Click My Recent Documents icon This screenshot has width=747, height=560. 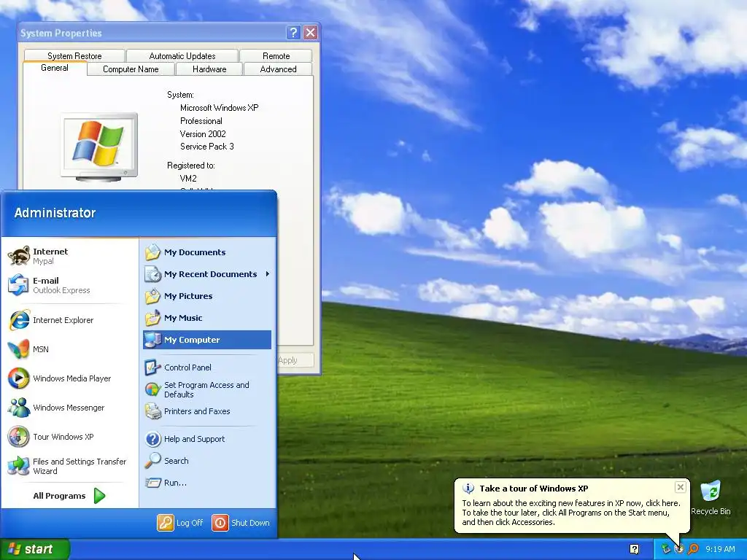tap(153, 274)
